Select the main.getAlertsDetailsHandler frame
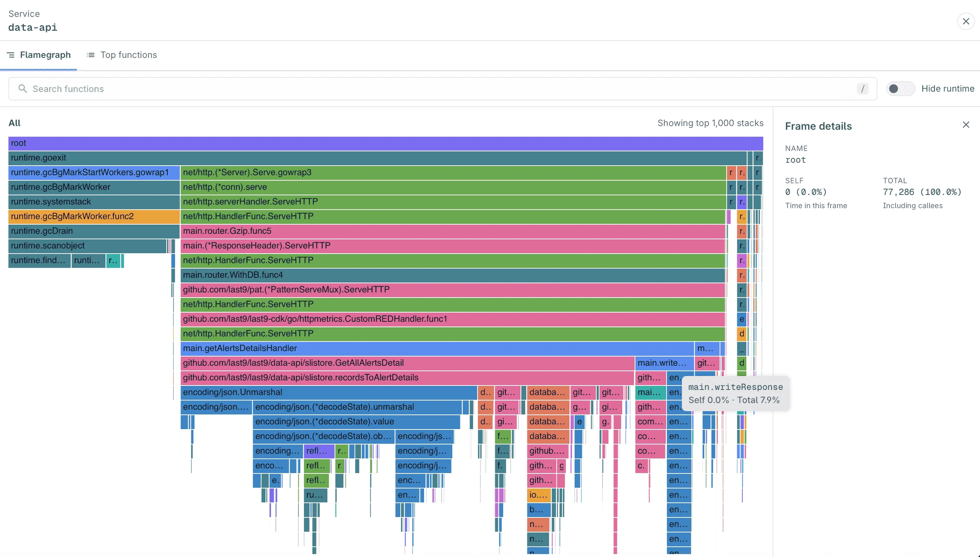The width and height of the screenshot is (980, 557). 437,348
